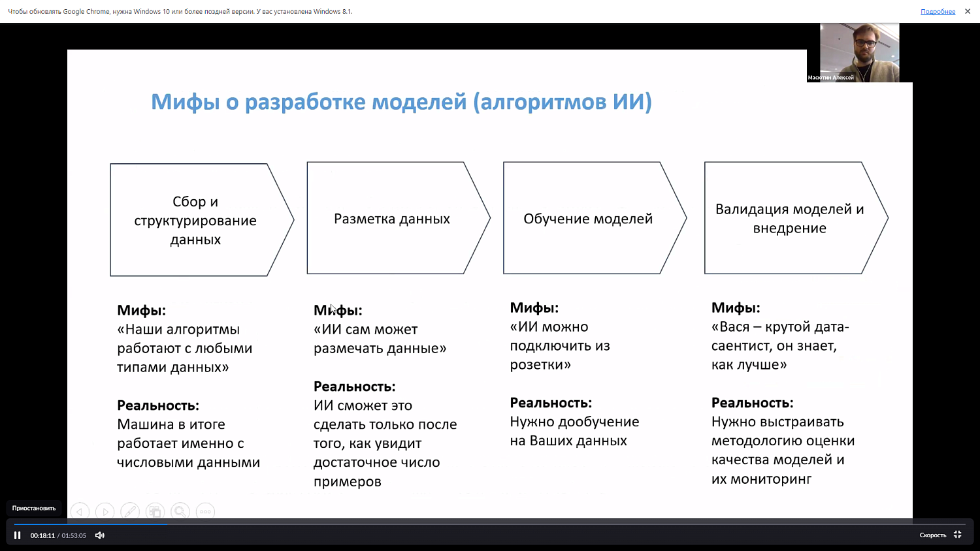Click the Приостановить button
Screen dimensions: 980x551
click(33, 508)
